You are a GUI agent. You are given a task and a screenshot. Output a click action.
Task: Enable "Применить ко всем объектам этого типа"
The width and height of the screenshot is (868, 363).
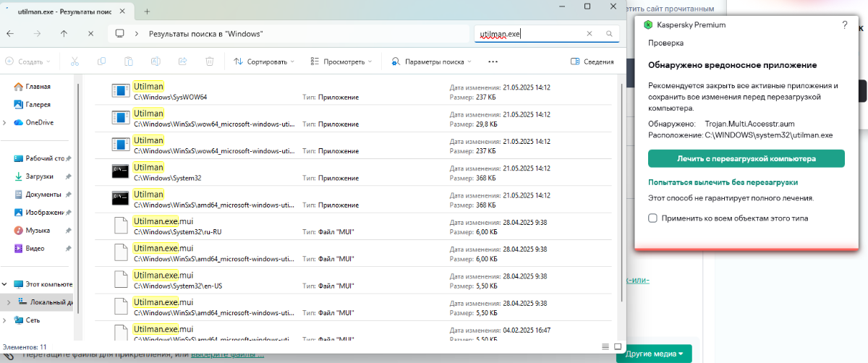coord(653,218)
